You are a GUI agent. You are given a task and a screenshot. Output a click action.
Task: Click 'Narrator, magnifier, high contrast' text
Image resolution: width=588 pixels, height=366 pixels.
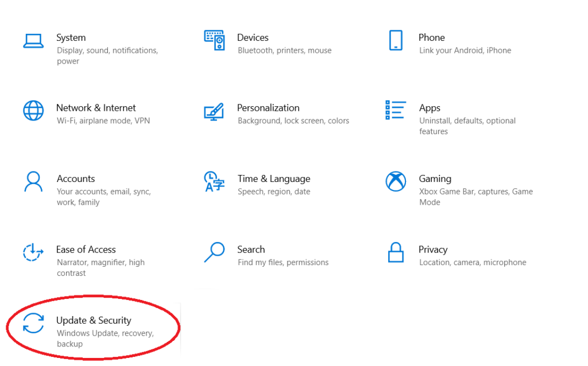[x=100, y=268]
